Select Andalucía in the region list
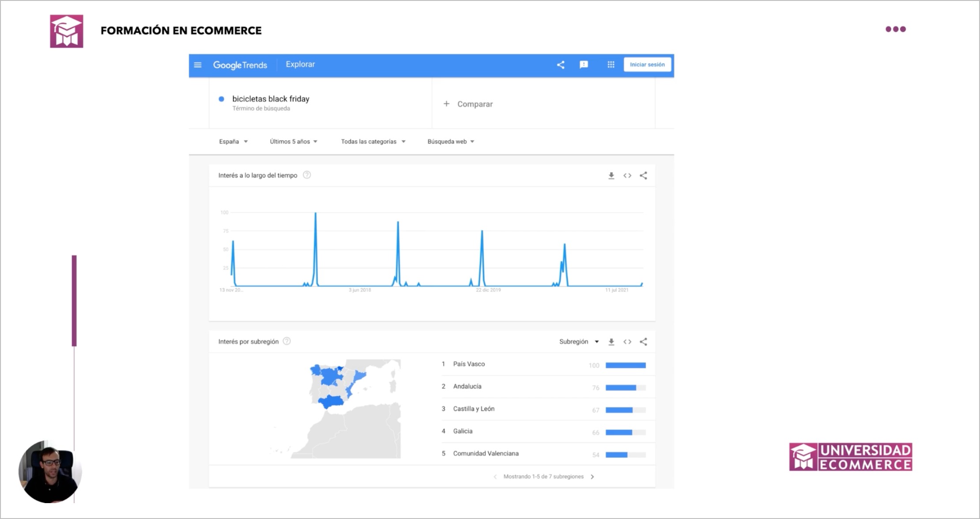This screenshot has height=519, width=980. (x=467, y=387)
